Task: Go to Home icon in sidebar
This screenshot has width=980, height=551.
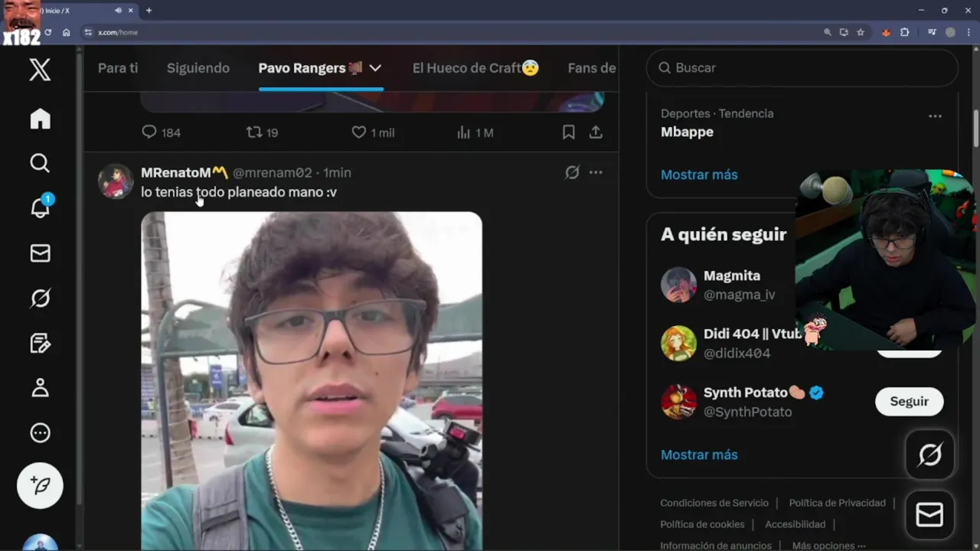Action: tap(40, 119)
